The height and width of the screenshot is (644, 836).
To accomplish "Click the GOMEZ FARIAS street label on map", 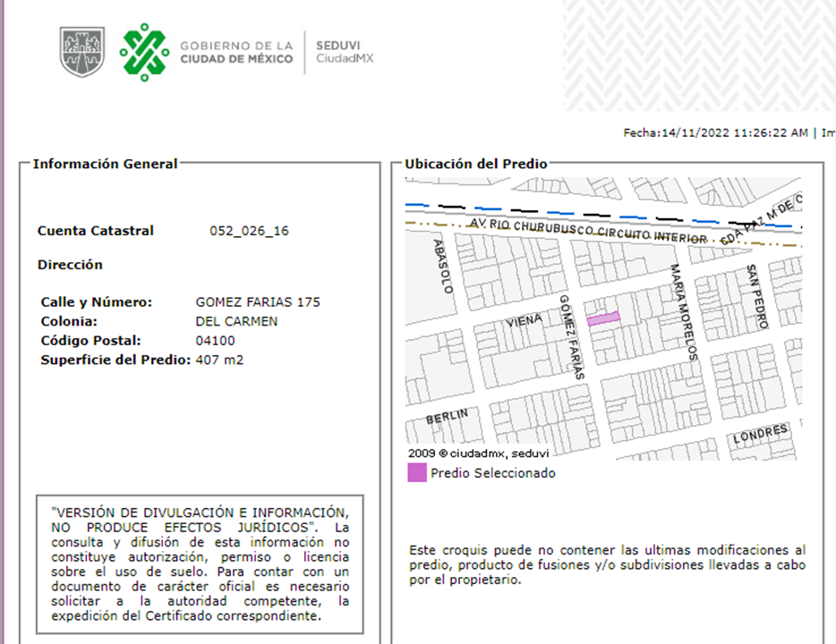I will click(x=572, y=336).
